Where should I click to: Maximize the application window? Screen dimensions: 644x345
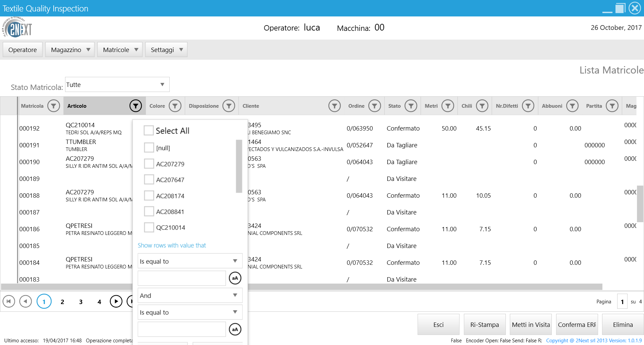[621, 8]
